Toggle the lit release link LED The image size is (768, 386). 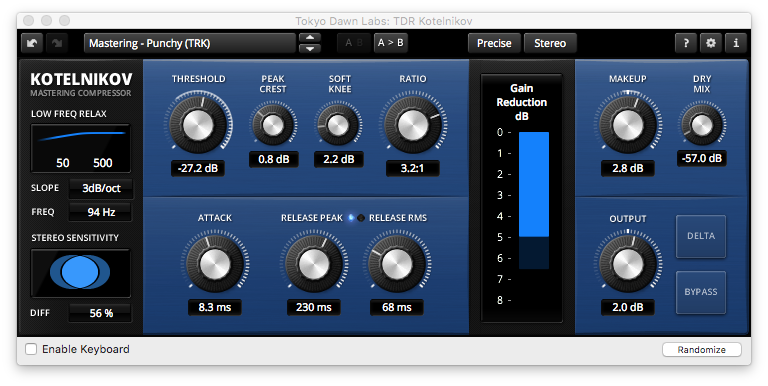click(x=351, y=218)
